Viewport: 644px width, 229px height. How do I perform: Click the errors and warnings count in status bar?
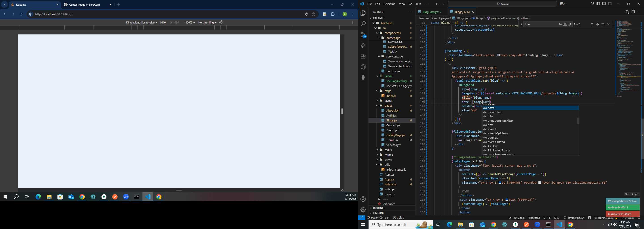(x=398, y=218)
